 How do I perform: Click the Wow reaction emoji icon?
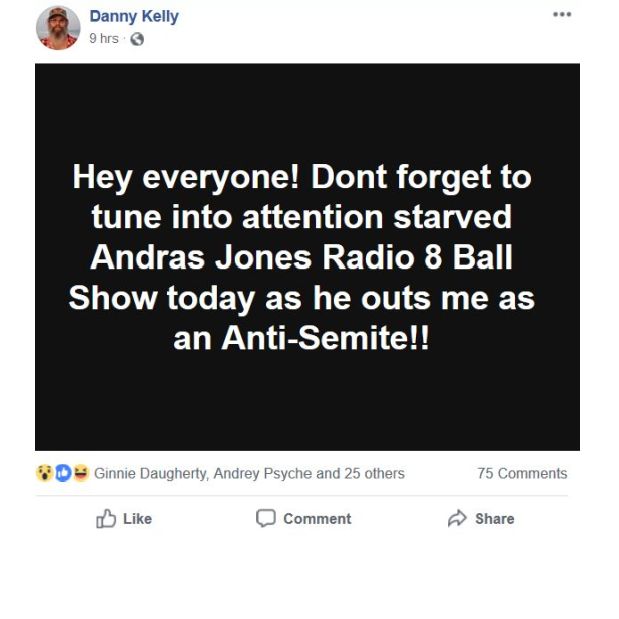45,473
